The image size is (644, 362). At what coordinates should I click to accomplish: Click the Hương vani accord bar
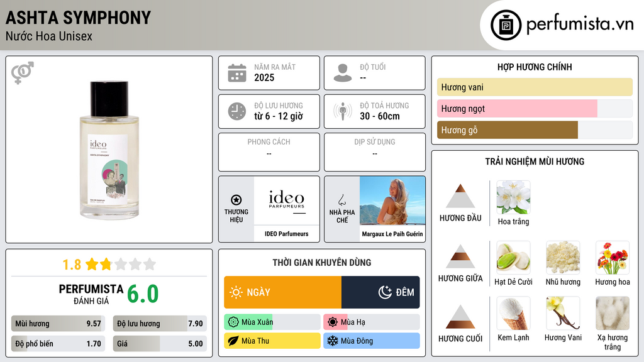point(535,87)
